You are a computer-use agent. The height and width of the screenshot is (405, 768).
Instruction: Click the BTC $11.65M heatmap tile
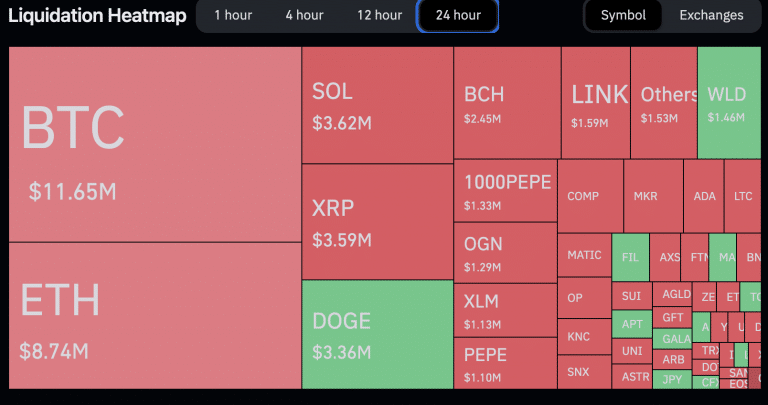pos(155,145)
